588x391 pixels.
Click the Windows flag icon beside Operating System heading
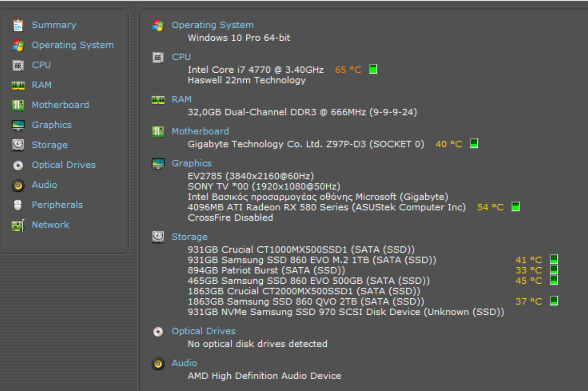pos(158,26)
